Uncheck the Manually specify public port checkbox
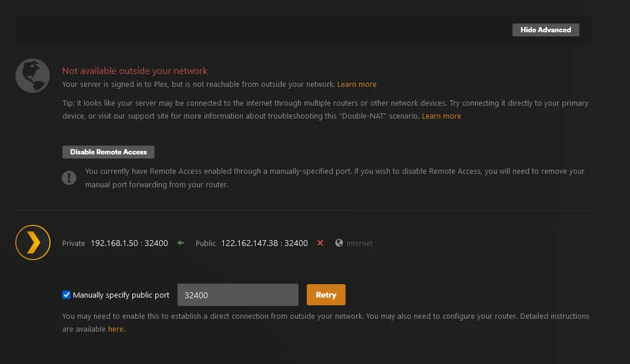Image resolution: width=630 pixels, height=364 pixels. 66,295
